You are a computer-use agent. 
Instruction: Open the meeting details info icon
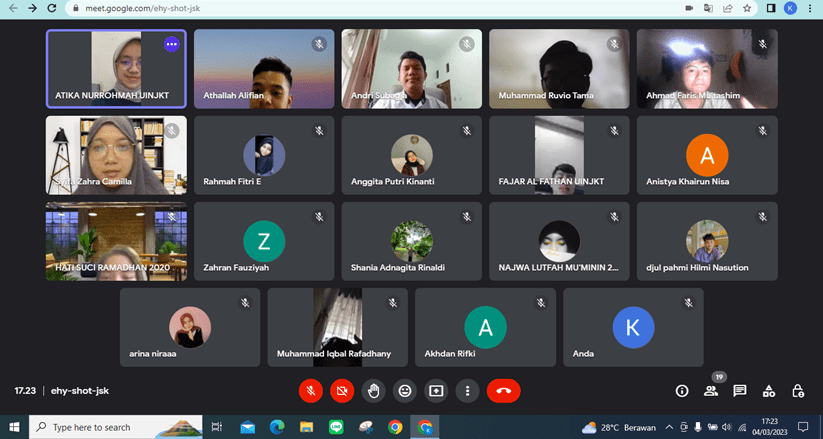(x=682, y=391)
